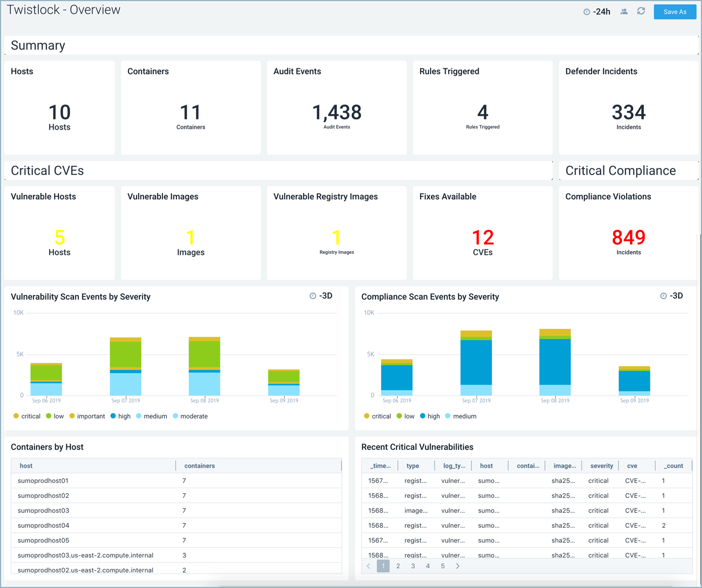Select page 3 of the vulnerabilities table

point(413,566)
